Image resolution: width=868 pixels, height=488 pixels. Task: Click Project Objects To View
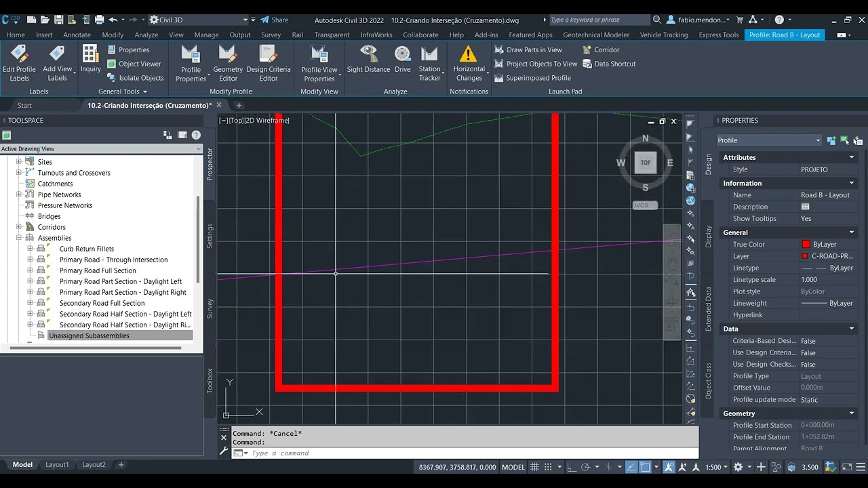point(536,64)
